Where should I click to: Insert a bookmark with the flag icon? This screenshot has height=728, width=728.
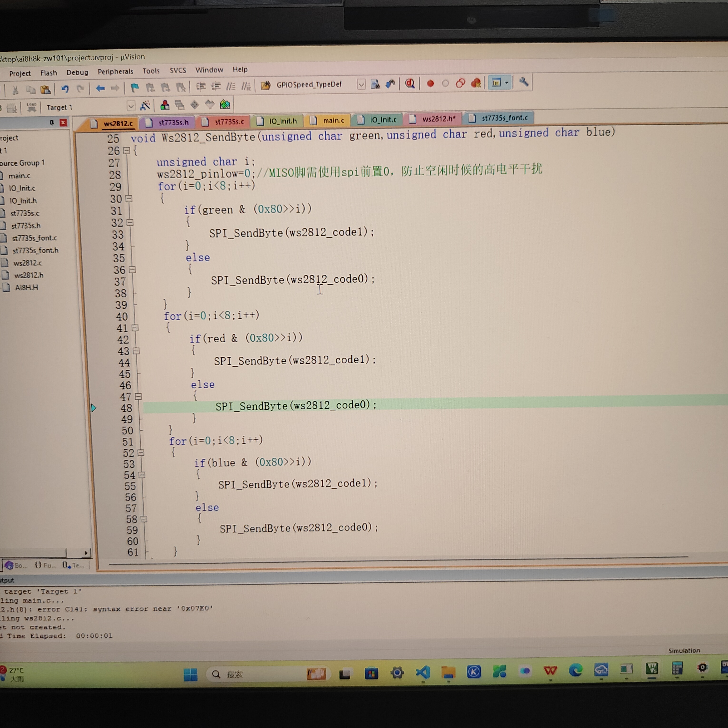tap(134, 88)
